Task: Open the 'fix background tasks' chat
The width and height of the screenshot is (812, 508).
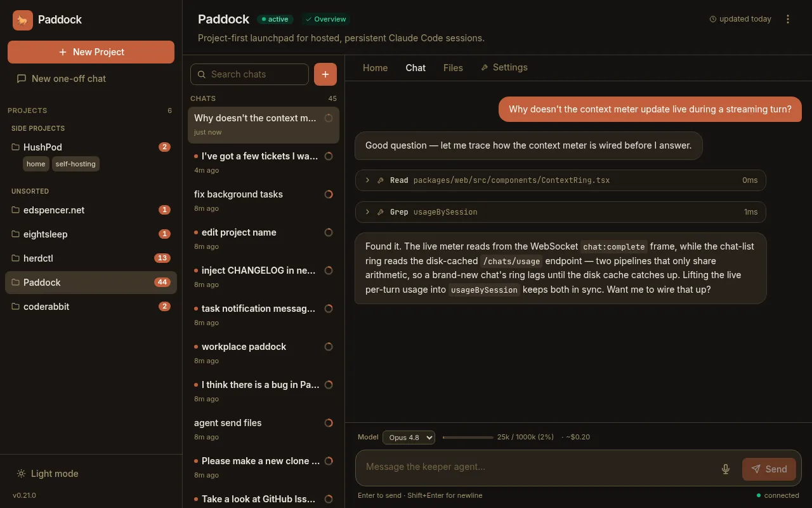Action: pos(263,201)
